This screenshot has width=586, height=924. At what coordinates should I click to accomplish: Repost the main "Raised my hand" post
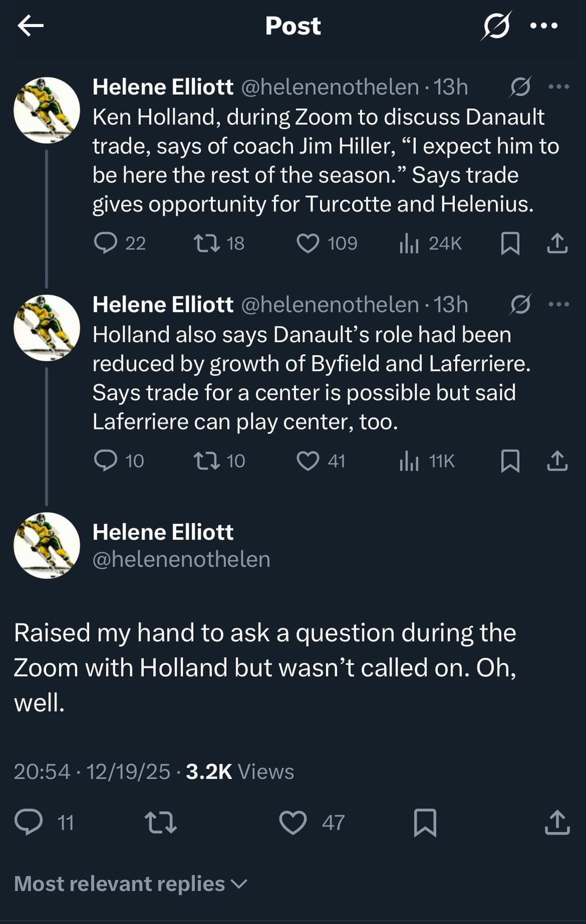point(161,822)
